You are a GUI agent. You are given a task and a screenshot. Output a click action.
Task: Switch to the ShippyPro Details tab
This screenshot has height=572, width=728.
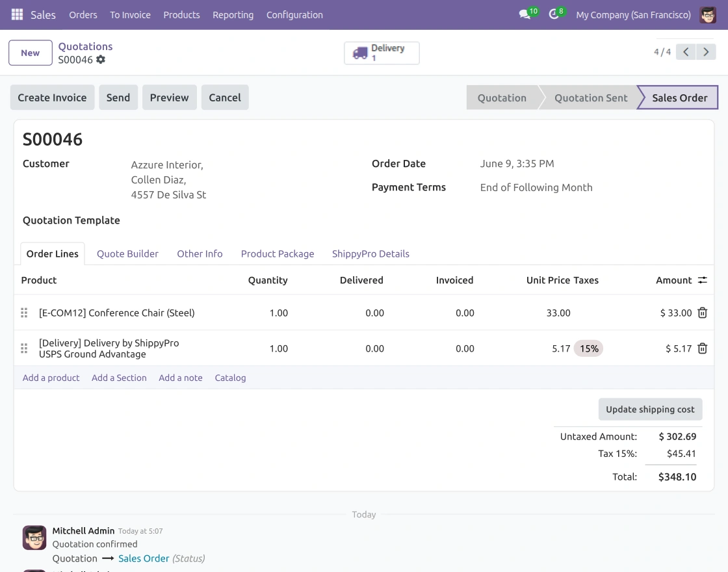pos(370,254)
